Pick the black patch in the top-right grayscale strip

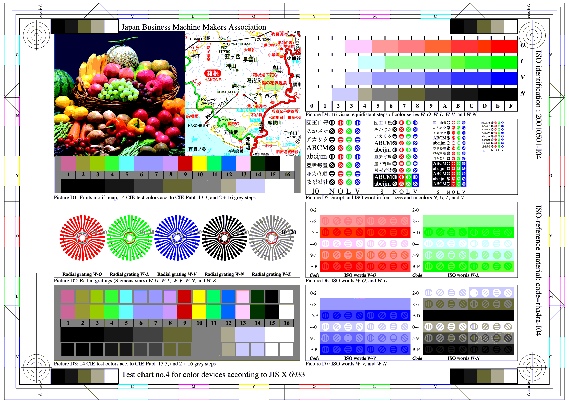457,26
